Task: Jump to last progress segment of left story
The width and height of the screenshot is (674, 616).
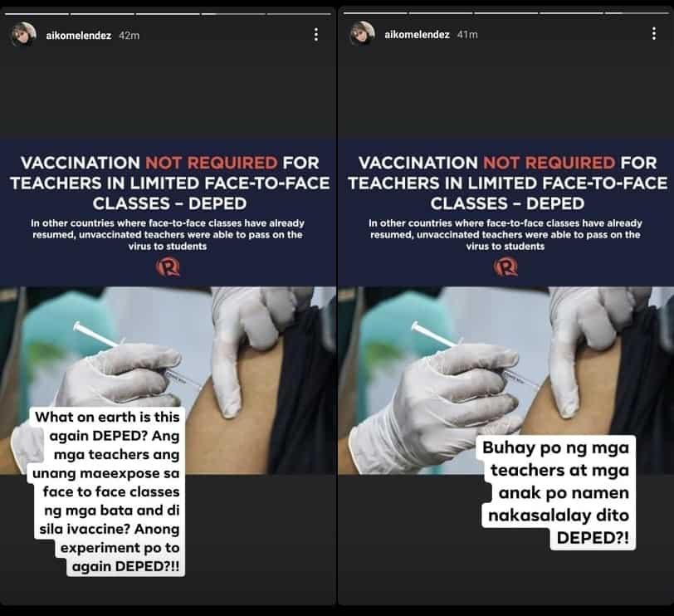Action: coord(299,14)
